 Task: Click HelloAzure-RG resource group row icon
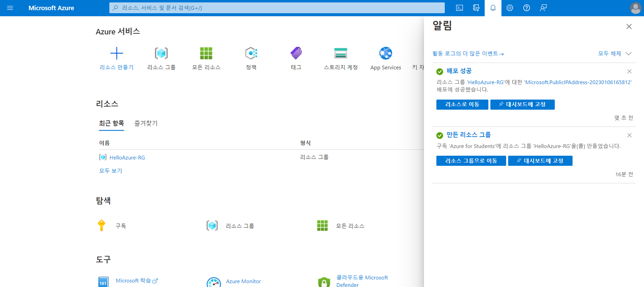(x=103, y=157)
